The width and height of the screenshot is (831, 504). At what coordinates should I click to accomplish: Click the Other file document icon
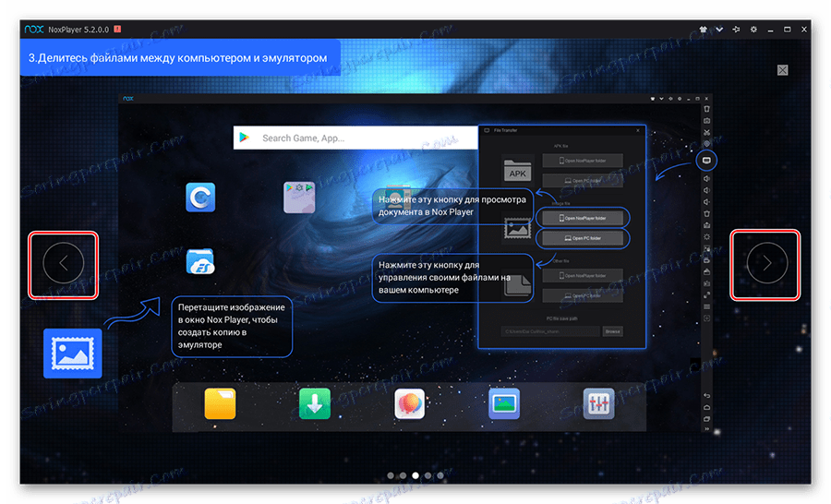(517, 285)
